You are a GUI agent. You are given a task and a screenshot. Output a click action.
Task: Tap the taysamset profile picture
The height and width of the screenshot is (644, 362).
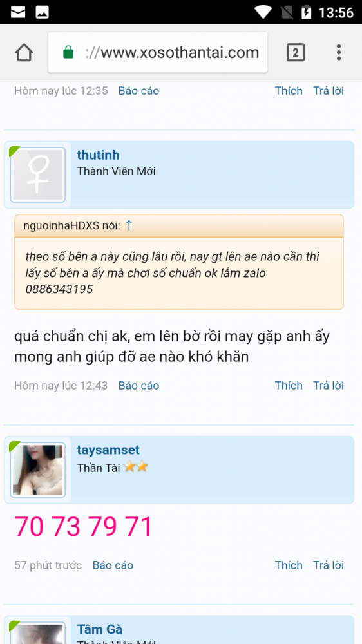click(38, 470)
